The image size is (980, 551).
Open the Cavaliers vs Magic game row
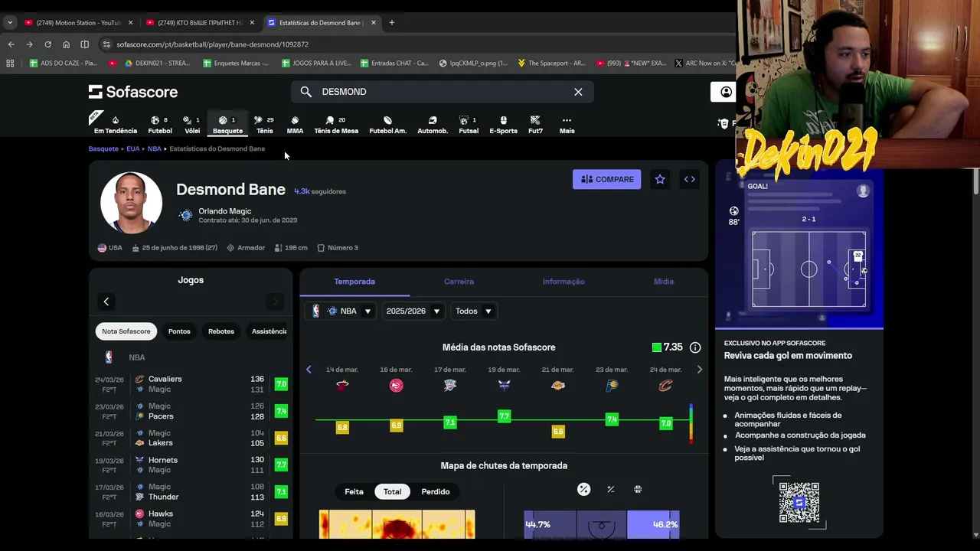[191, 384]
